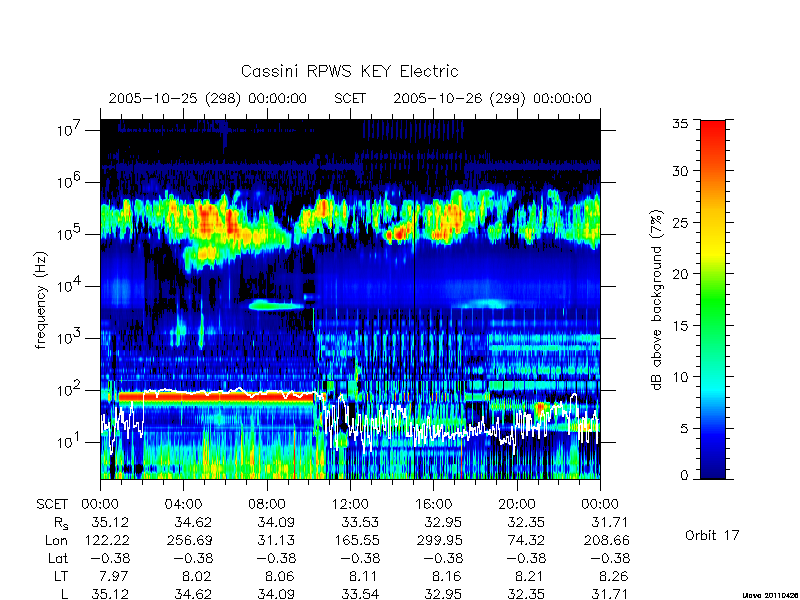Click the L value 31.71
The width and height of the screenshot is (800, 600).
pos(608,594)
